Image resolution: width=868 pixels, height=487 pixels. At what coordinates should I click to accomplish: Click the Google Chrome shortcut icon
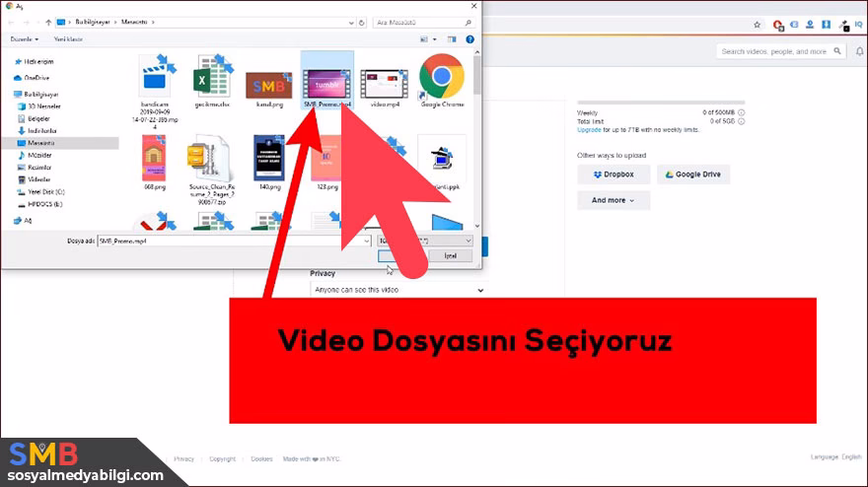click(442, 77)
